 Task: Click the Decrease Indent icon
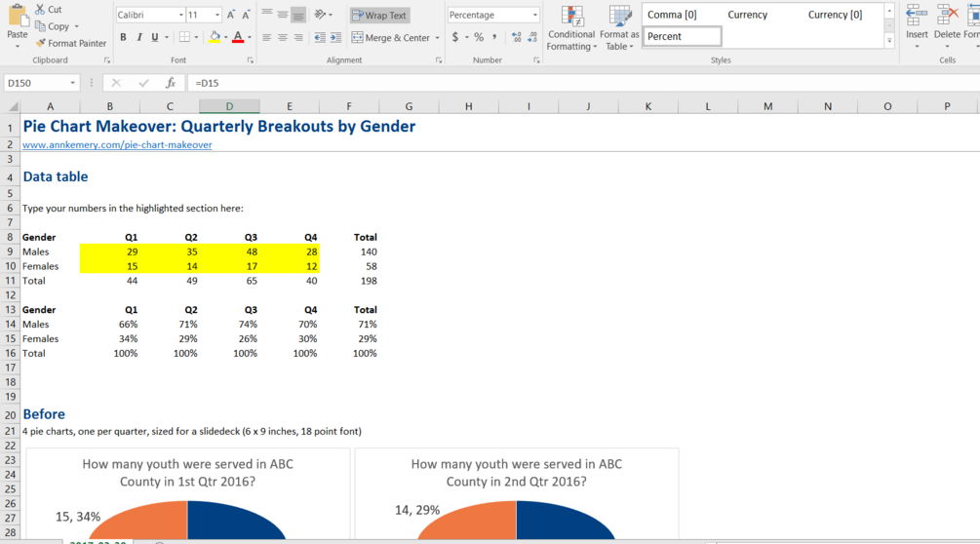tap(320, 37)
